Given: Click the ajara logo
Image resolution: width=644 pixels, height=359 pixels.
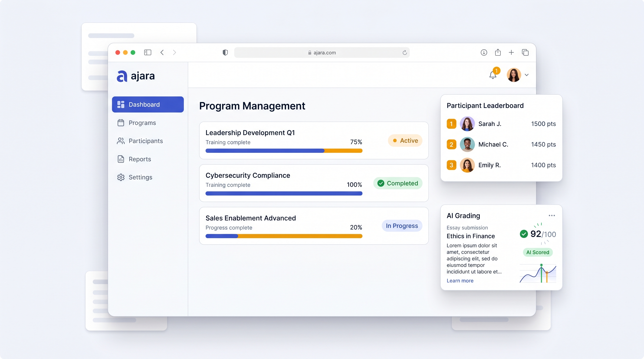Looking at the screenshot, I should 136,76.
